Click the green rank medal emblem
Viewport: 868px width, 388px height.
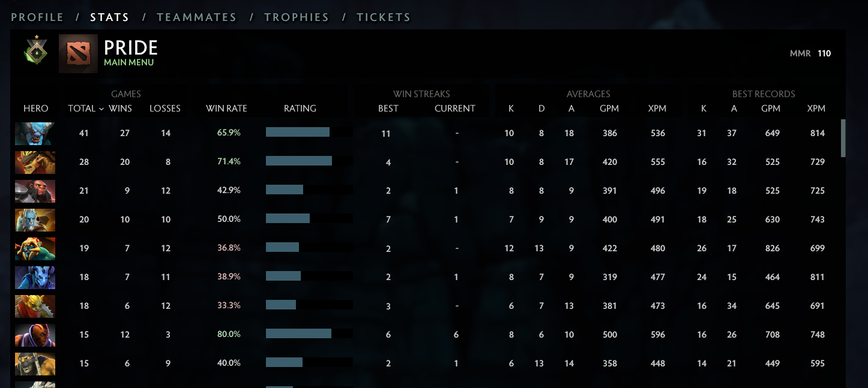click(35, 53)
